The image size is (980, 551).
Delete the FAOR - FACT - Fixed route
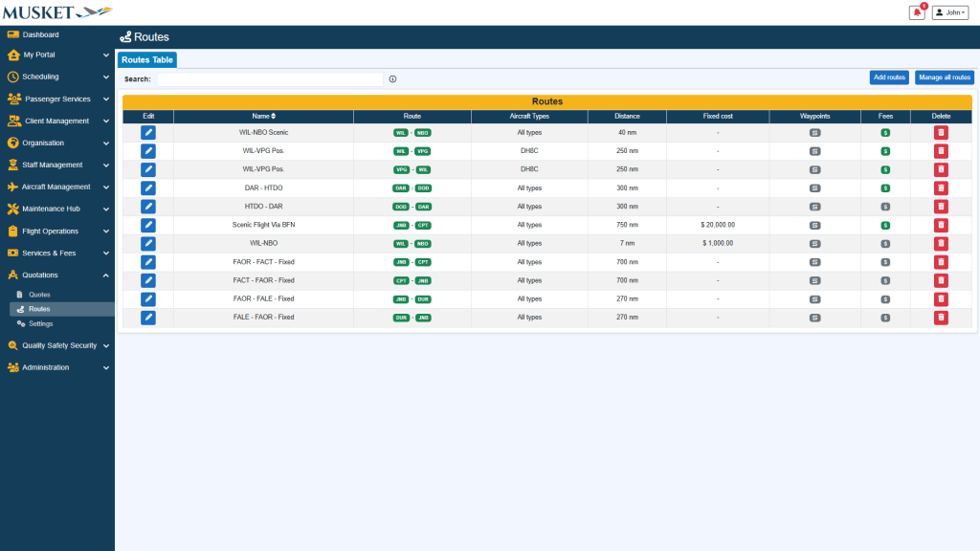click(x=941, y=262)
